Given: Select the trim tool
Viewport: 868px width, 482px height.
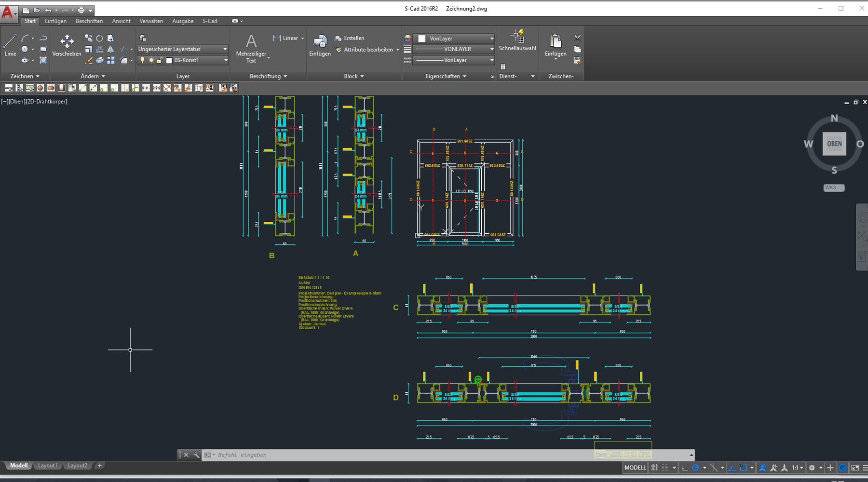Looking at the screenshot, I should 124,49.
